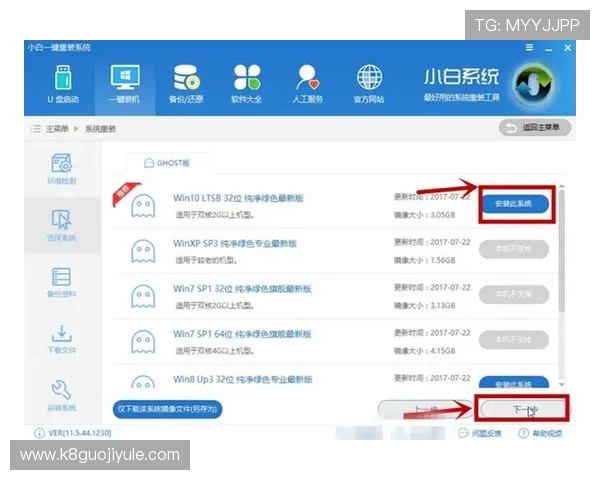Click the version info icon near VER
Screen dimensions: 600x480
pyautogui.click(x=39, y=433)
